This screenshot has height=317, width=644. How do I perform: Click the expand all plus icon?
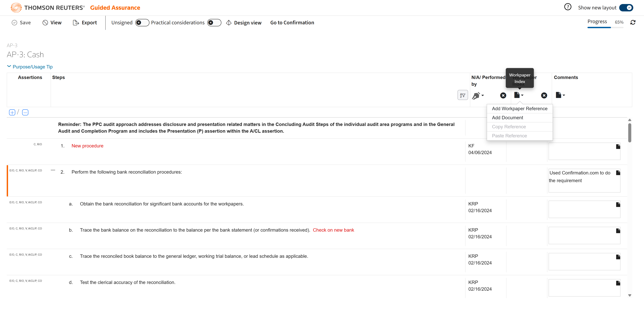point(12,113)
